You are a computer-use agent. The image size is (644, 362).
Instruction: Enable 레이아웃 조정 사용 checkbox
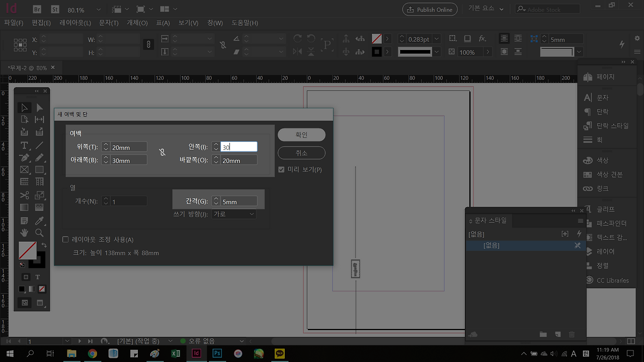[x=65, y=240]
